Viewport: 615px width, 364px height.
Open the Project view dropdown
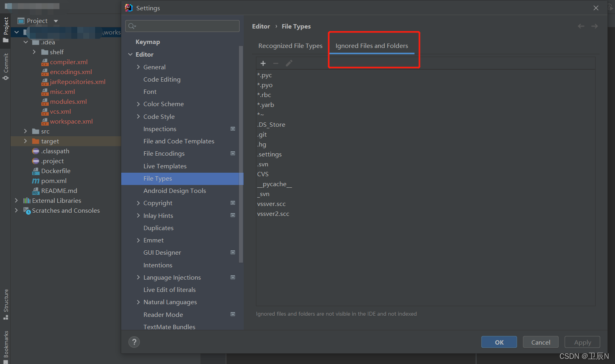(x=56, y=21)
